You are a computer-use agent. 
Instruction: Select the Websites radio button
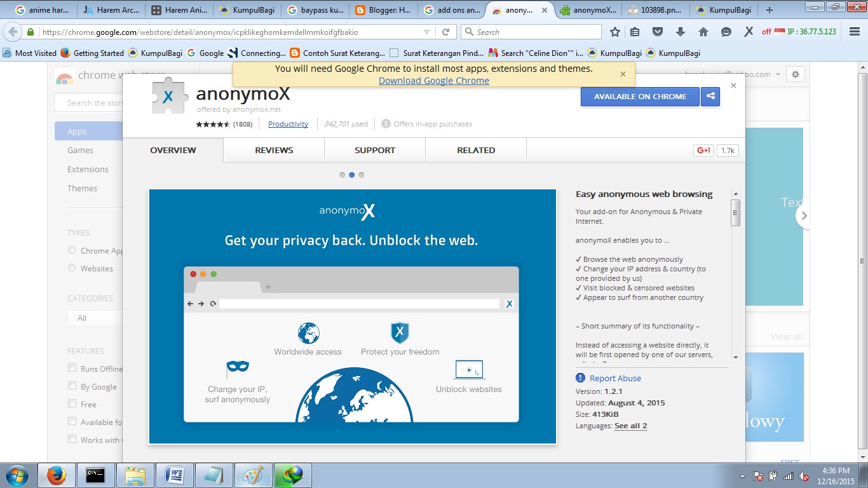pos(72,268)
